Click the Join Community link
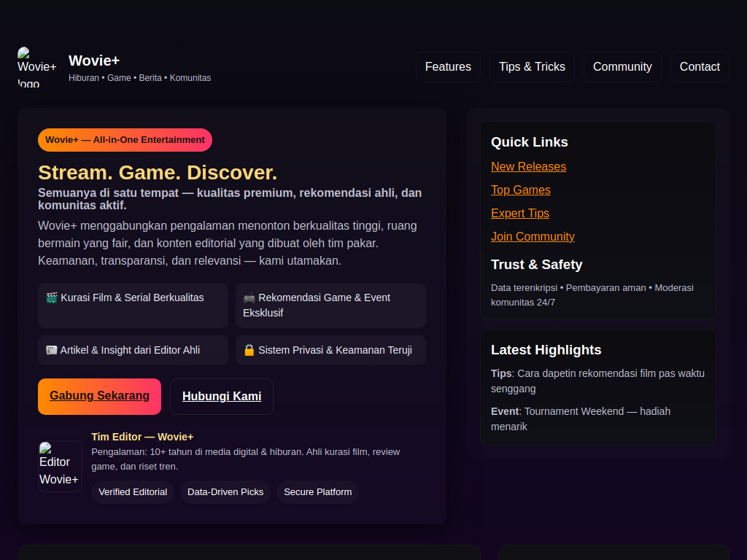 [x=533, y=237]
